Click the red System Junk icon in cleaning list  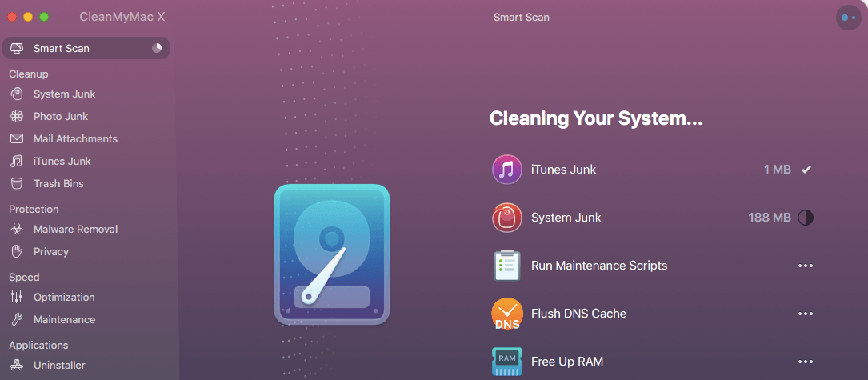click(x=507, y=218)
